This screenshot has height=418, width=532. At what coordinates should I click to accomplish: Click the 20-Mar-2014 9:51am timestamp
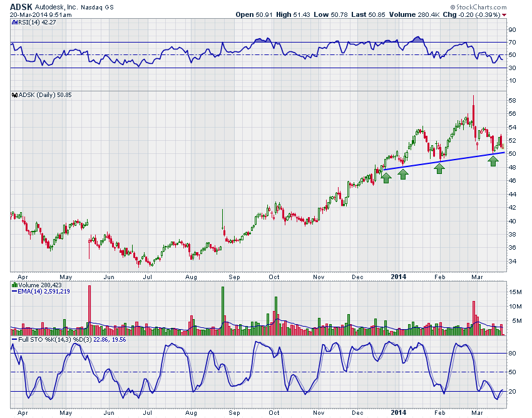click(41, 15)
